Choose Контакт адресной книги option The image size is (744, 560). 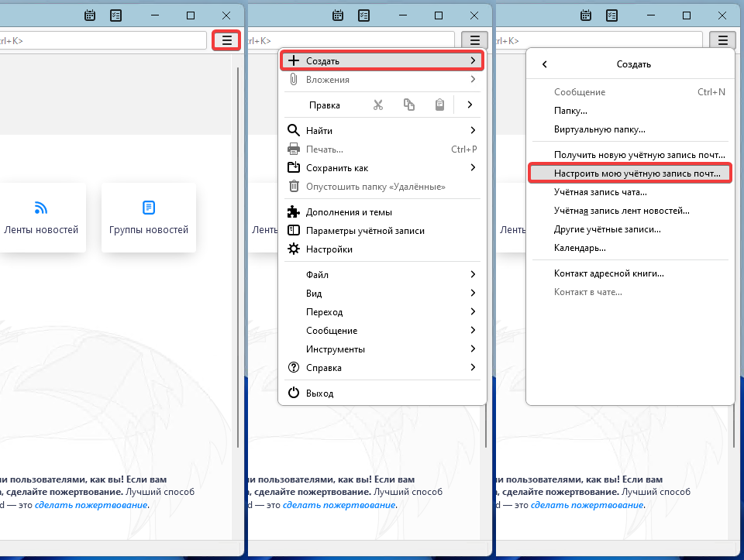(x=608, y=273)
